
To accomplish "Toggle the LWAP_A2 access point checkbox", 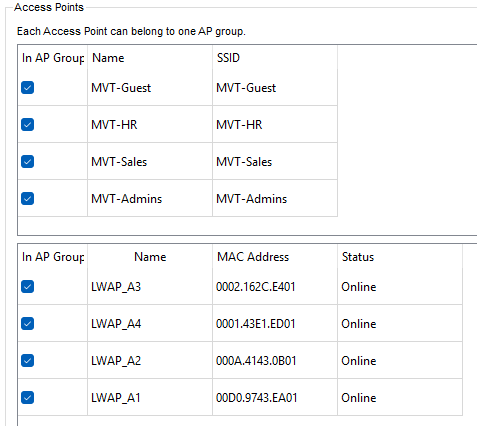I will (27, 361).
